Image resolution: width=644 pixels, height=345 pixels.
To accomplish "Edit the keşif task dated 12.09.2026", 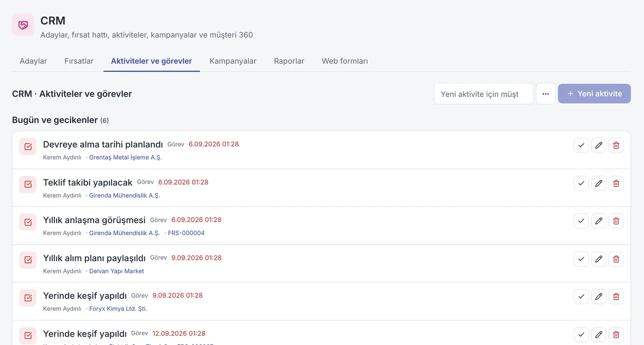I will (599, 334).
